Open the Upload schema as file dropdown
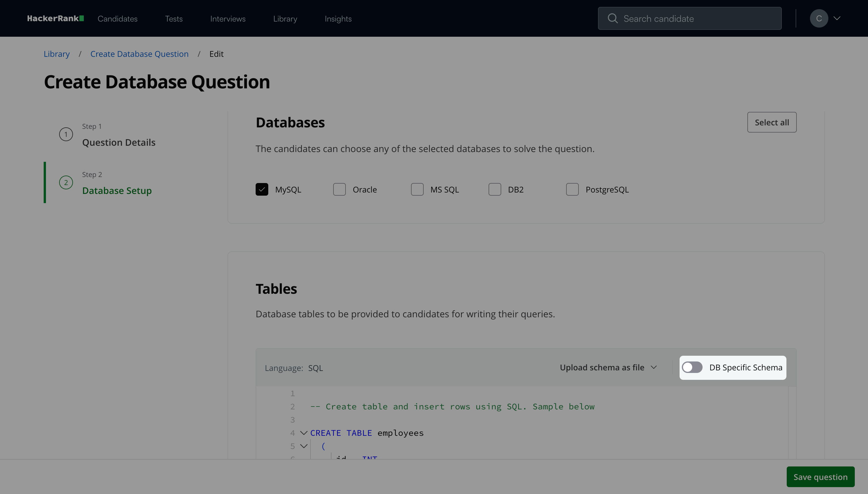This screenshot has height=494, width=868. [x=608, y=367]
